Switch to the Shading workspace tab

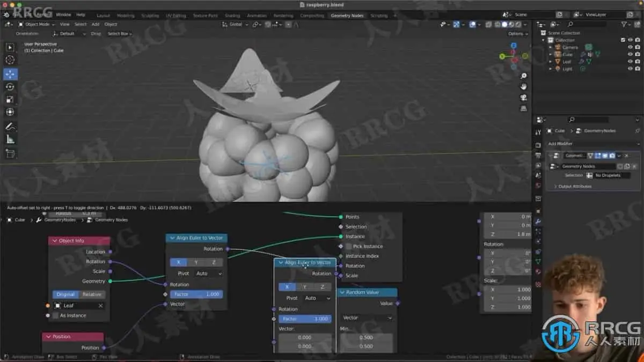(x=232, y=16)
